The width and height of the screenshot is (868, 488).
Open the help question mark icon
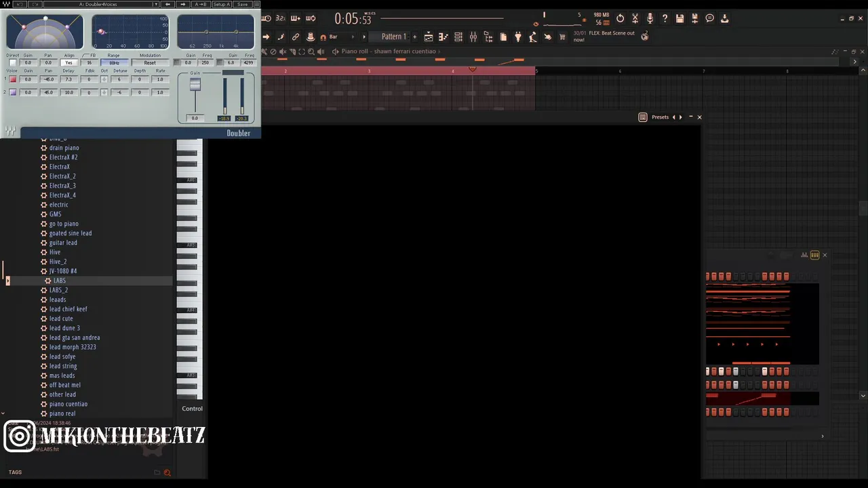(665, 18)
